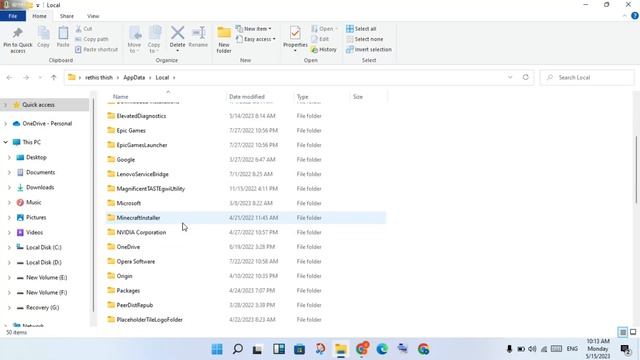
Task: Click the Refresh button in address bar
Action: [526, 78]
